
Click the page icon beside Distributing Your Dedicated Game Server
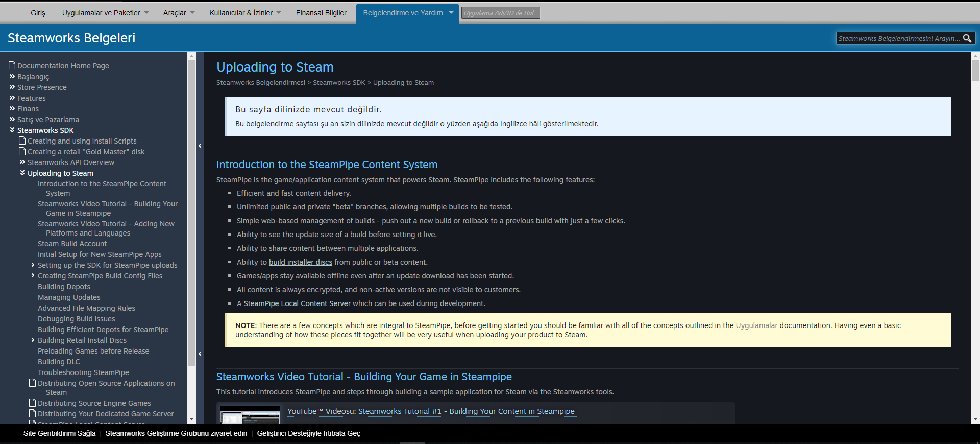[33, 413]
